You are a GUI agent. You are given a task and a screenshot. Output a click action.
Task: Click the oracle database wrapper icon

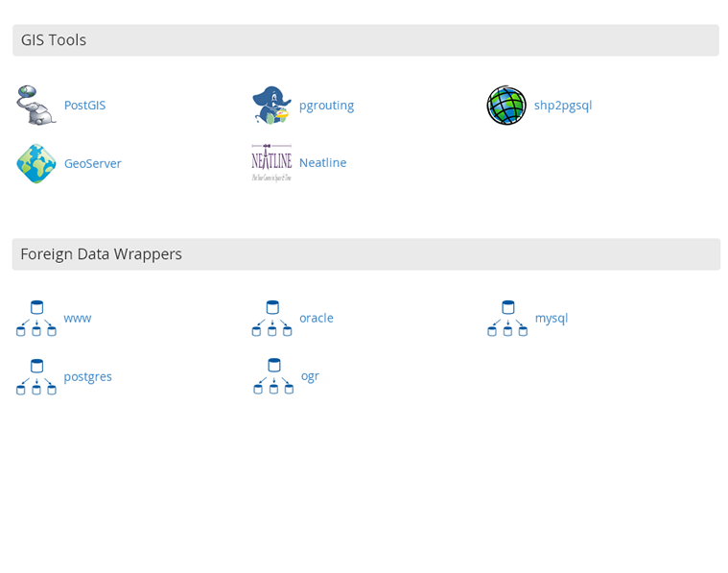tap(271, 319)
